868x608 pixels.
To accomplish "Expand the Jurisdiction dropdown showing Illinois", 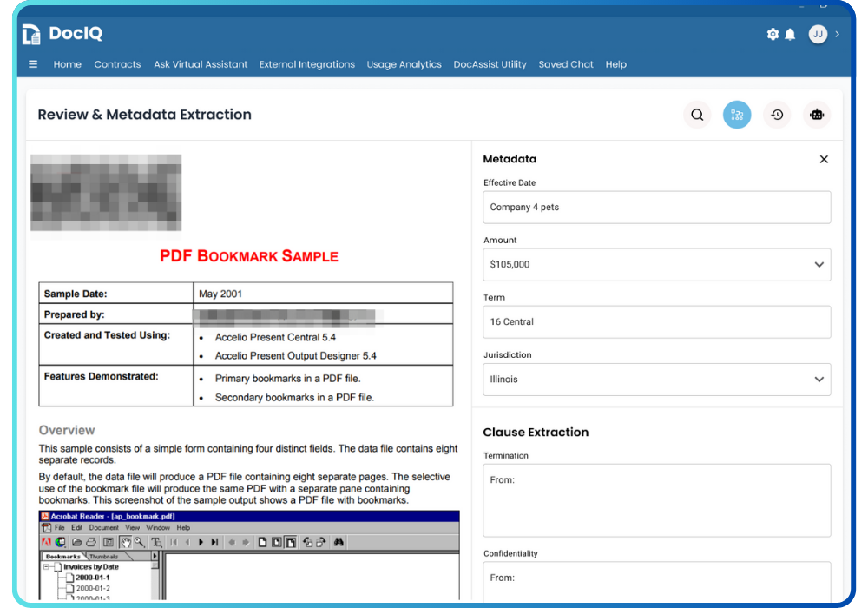I will (819, 380).
